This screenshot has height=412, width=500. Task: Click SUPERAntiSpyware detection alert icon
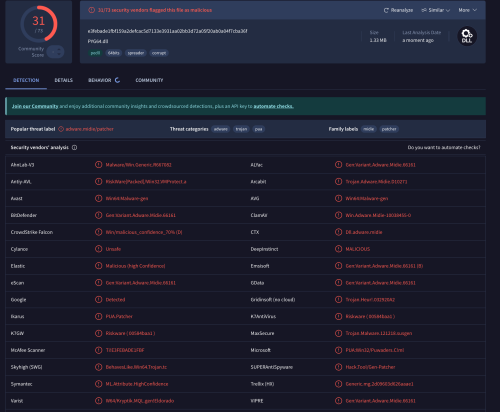(338, 367)
